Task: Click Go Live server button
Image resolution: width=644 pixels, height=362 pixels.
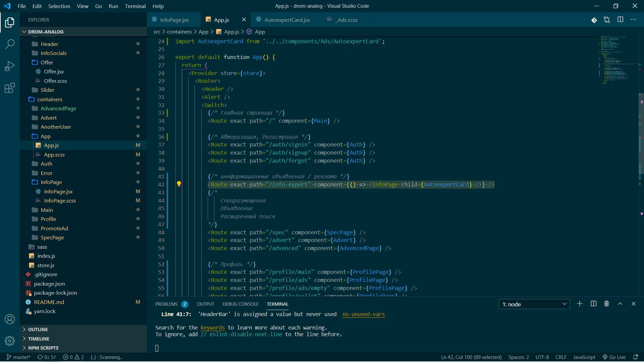Action: coord(614,357)
